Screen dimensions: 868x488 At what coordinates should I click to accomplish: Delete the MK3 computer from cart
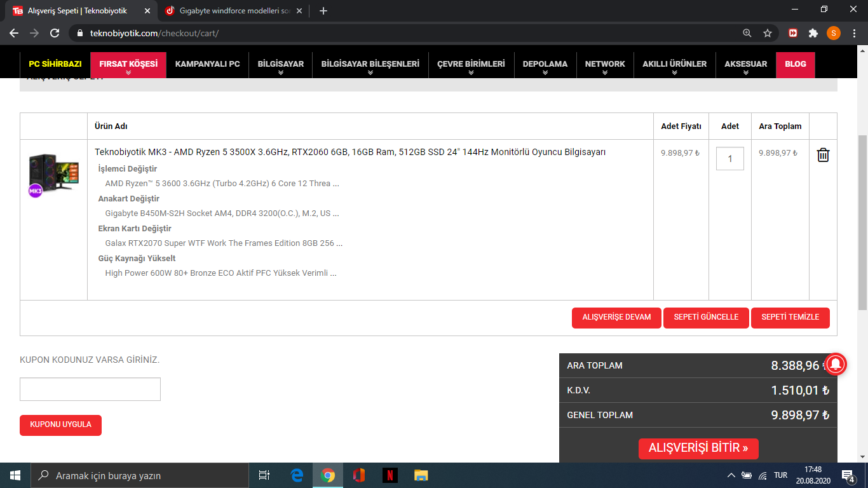(823, 154)
